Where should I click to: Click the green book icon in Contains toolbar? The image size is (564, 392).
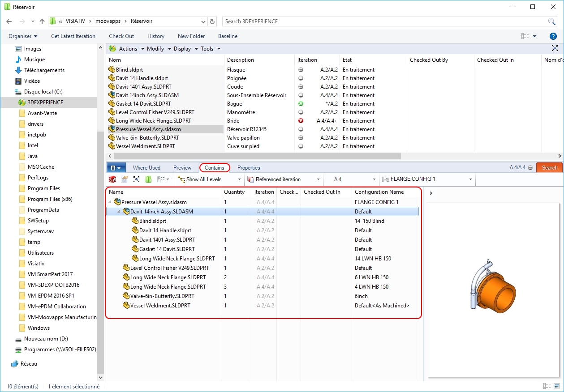148,179
